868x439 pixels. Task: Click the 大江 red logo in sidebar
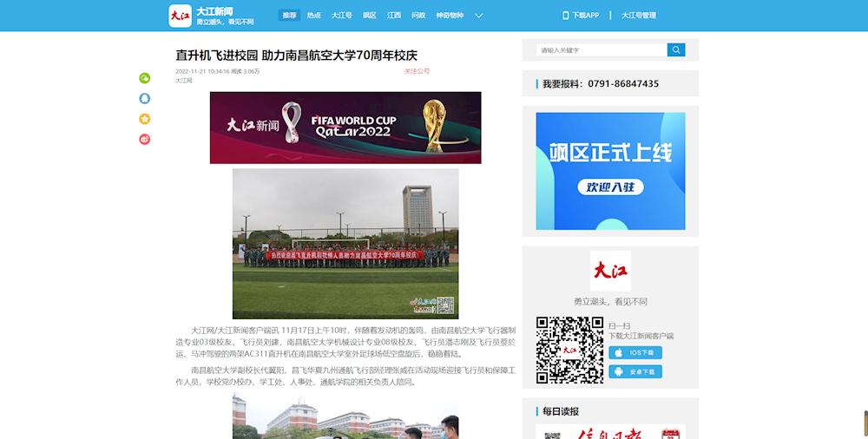click(x=610, y=271)
